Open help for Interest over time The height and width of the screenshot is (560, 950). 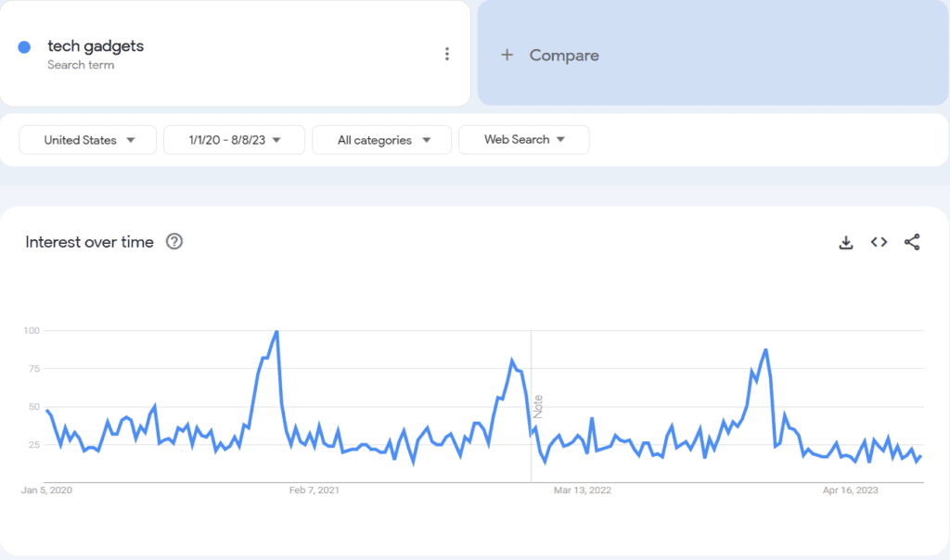coord(174,242)
